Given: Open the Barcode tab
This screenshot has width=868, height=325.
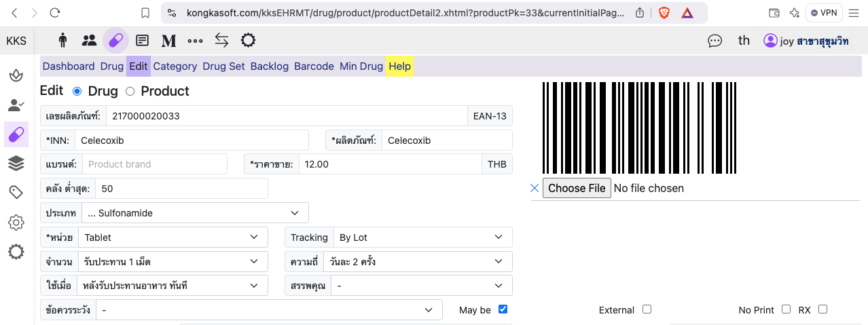Looking at the screenshot, I should 314,66.
